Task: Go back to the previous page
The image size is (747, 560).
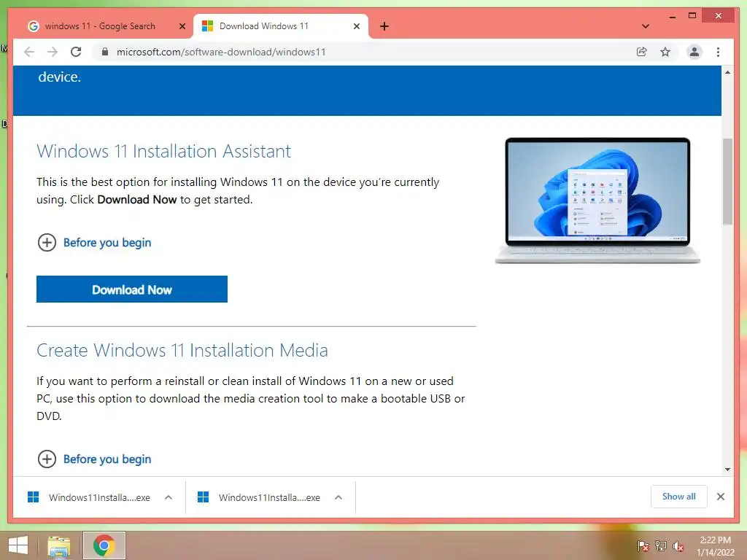Action: (x=29, y=52)
